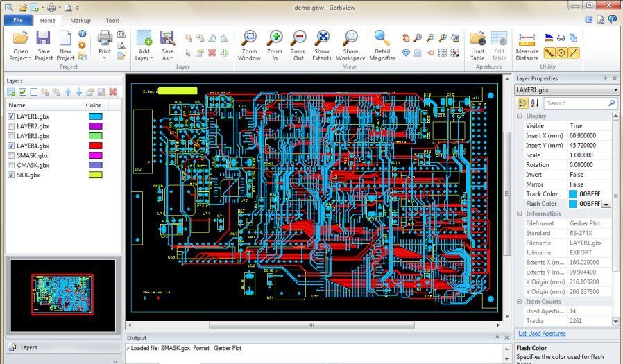Switch to the Tools ribbon tab
This screenshot has height=364, width=623.
pyautogui.click(x=112, y=21)
